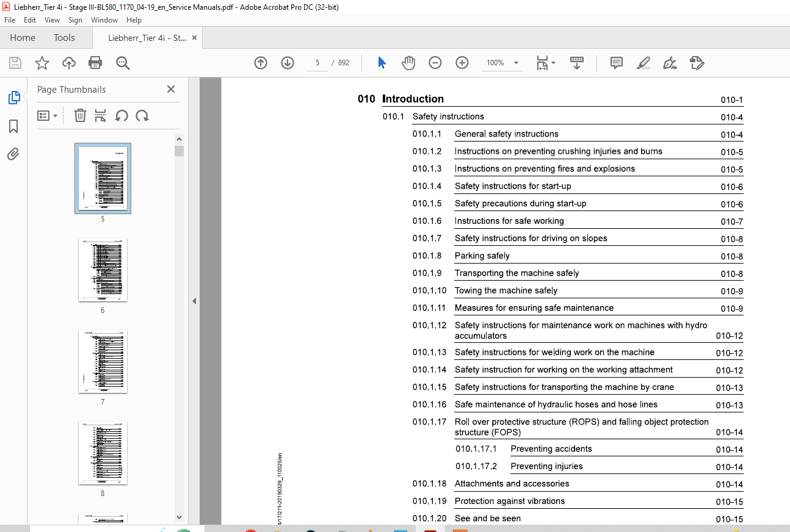
Task: Click the thumbnails panel scrollbar
Action: 179,151
